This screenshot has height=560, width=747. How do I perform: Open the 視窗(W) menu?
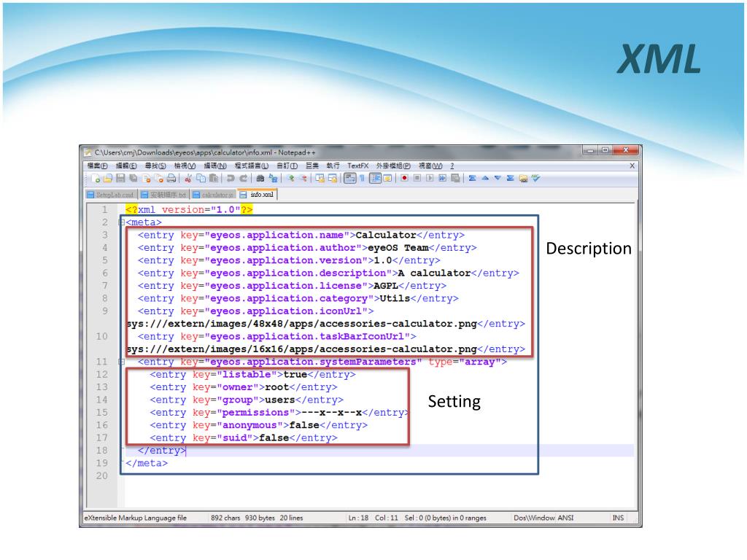tap(430, 166)
